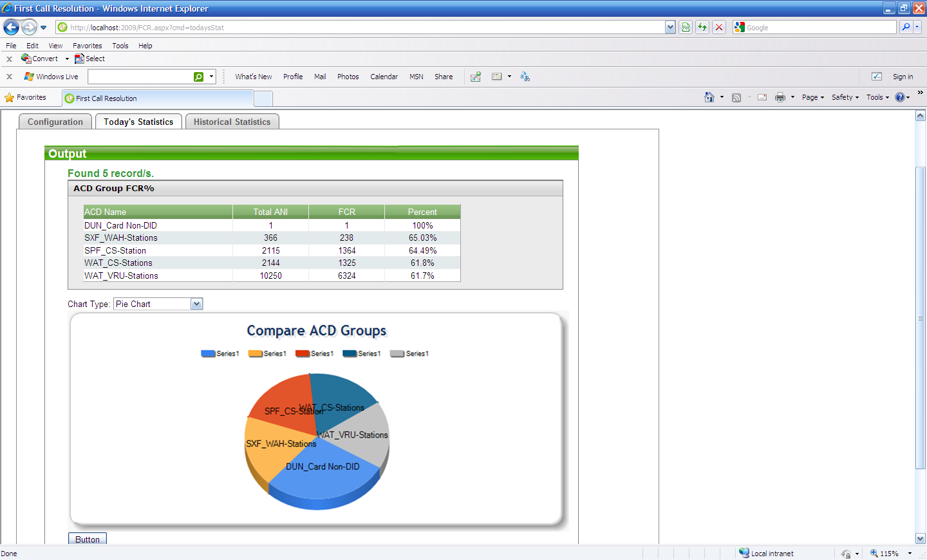Viewport: 927px width, 560px height.
Task: Click the Button button below chart
Action: point(88,539)
